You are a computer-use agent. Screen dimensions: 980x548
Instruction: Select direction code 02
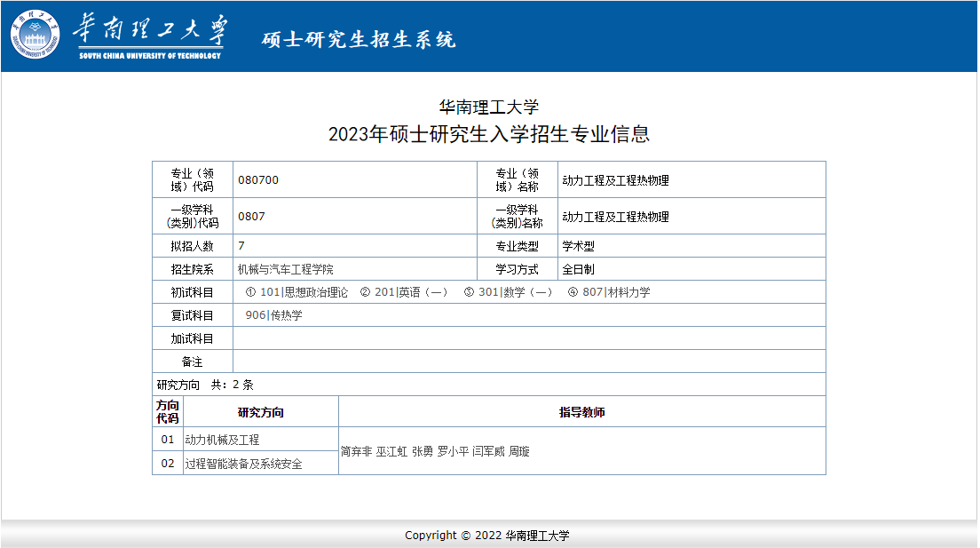pyautogui.click(x=168, y=464)
